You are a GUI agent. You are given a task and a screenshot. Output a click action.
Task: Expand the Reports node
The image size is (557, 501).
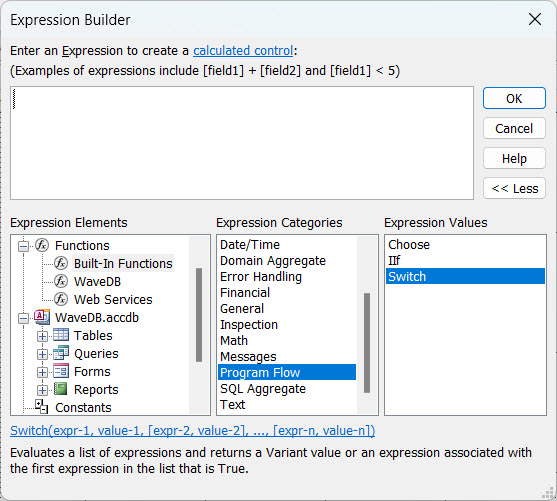[42, 390]
